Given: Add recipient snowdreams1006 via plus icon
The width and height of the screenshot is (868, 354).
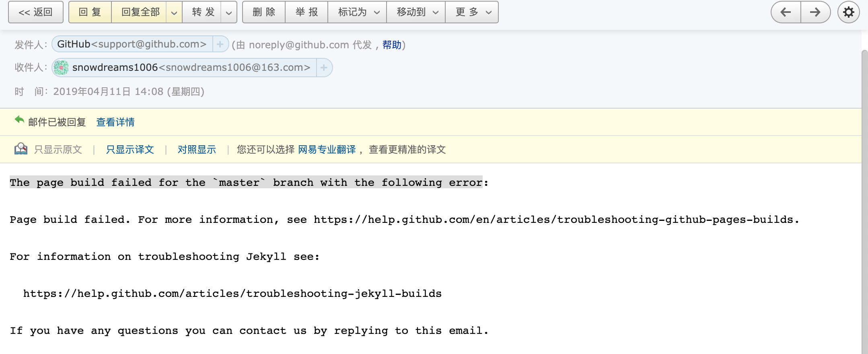Looking at the screenshot, I should point(324,68).
